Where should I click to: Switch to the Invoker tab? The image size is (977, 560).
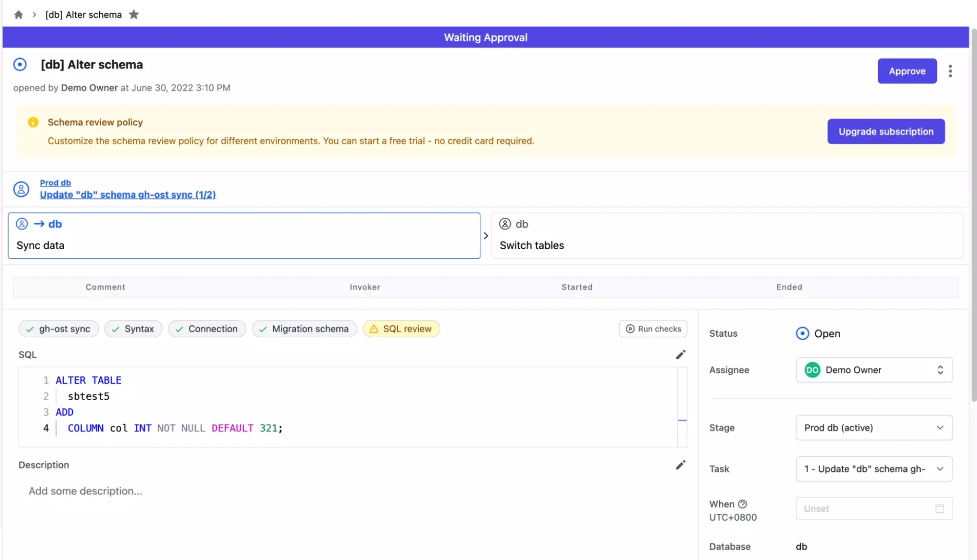point(365,286)
